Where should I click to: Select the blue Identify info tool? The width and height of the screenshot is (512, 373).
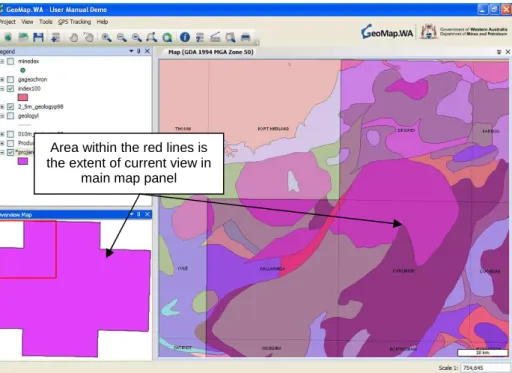(185, 37)
